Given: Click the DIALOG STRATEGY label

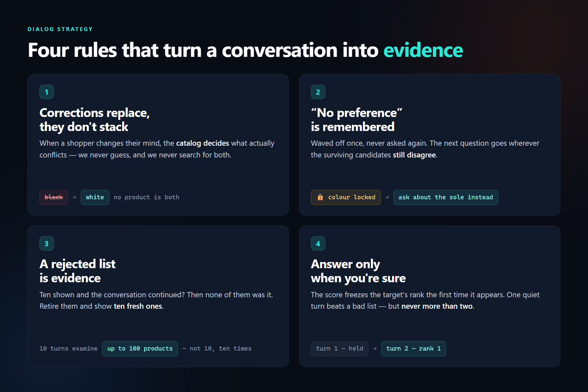Looking at the screenshot, I should (60, 29).
